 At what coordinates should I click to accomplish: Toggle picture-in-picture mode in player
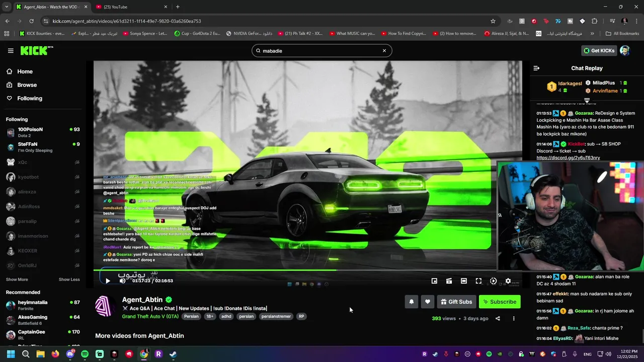tap(434, 281)
